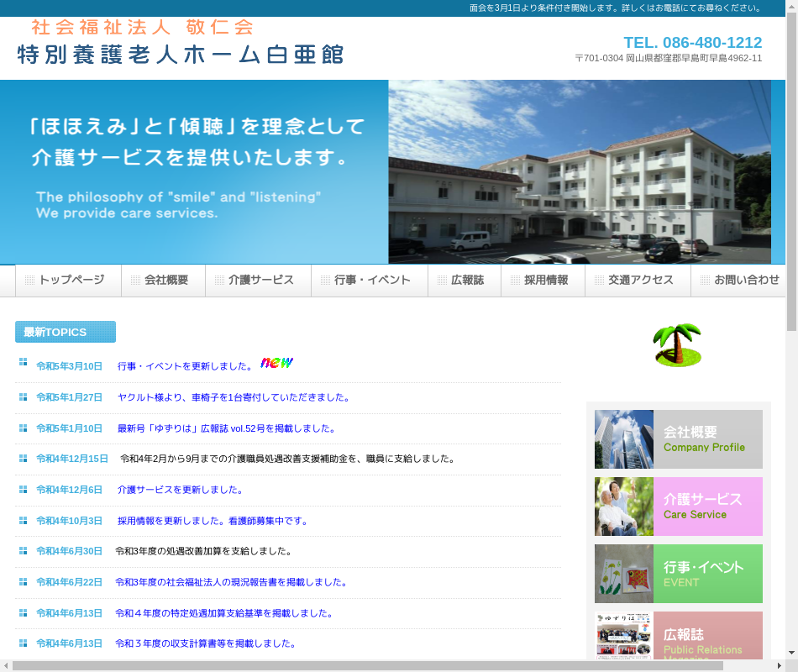Click the bullet icon beside 令和5年3月10日
798x672 pixels.
(24, 362)
